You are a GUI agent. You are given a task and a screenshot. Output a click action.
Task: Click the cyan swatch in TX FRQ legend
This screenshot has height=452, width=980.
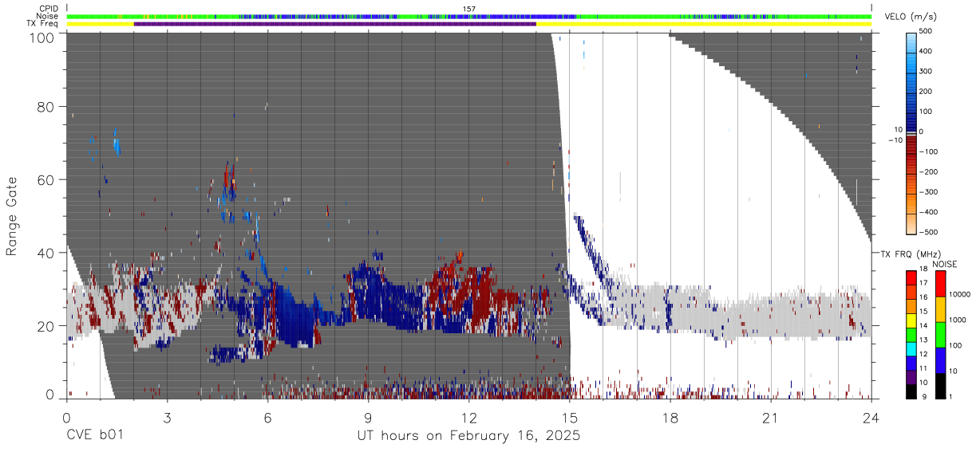pos(912,348)
